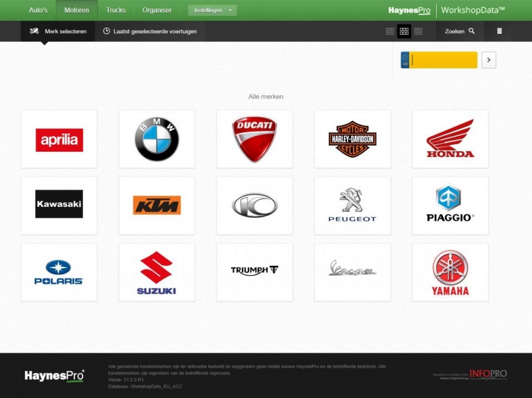Select the Peugeot lion logo
Screen dimensions: 532x398
click(352, 205)
